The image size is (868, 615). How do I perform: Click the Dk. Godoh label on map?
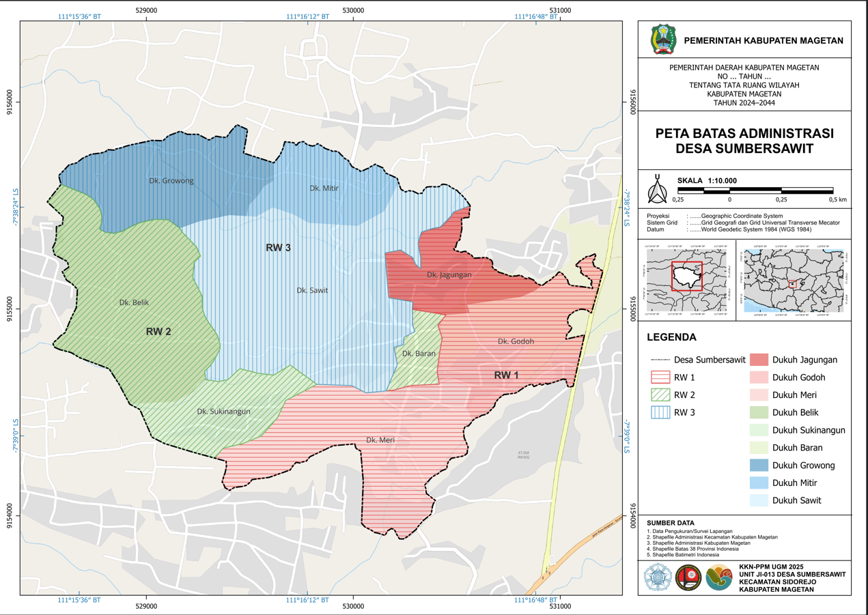(x=516, y=341)
